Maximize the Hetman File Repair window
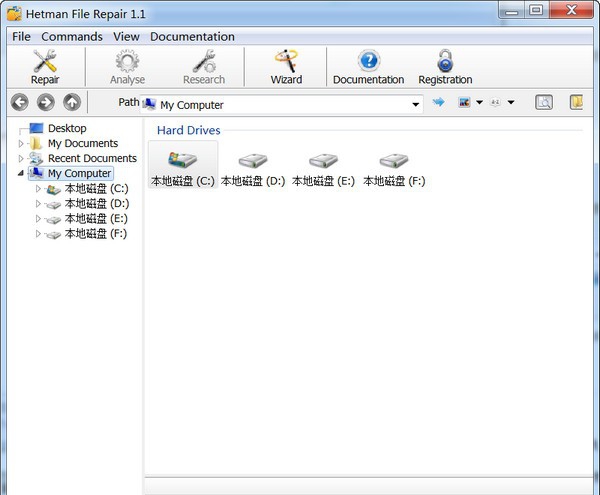600x495 pixels. (x=536, y=10)
